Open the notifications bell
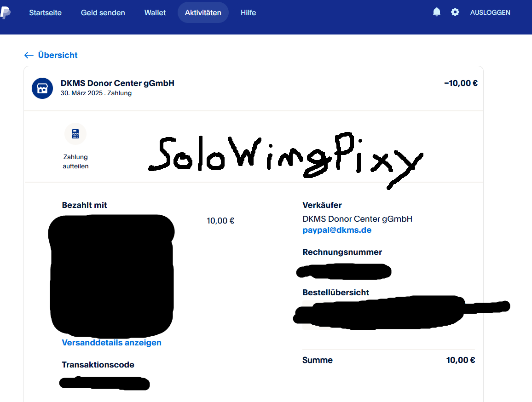Image resolution: width=532 pixels, height=402 pixels. pyautogui.click(x=437, y=12)
